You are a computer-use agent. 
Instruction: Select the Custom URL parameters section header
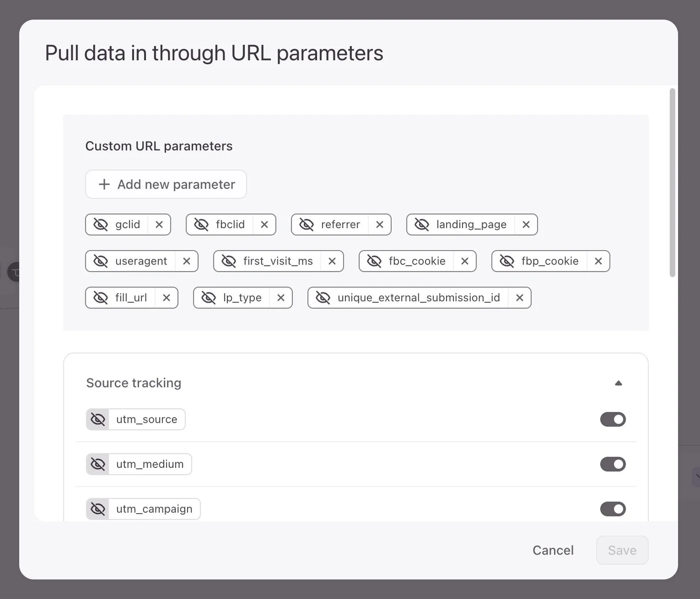[x=159, y=146]
